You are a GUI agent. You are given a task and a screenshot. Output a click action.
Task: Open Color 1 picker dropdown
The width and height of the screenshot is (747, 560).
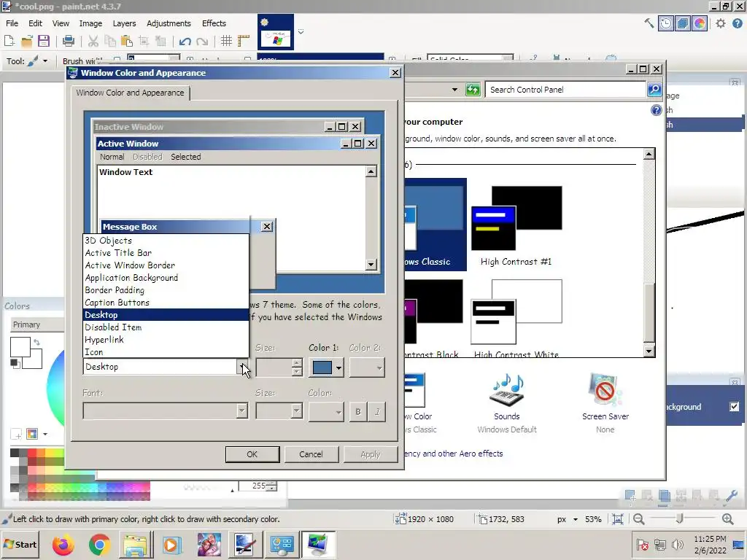(x=338, y=367)
